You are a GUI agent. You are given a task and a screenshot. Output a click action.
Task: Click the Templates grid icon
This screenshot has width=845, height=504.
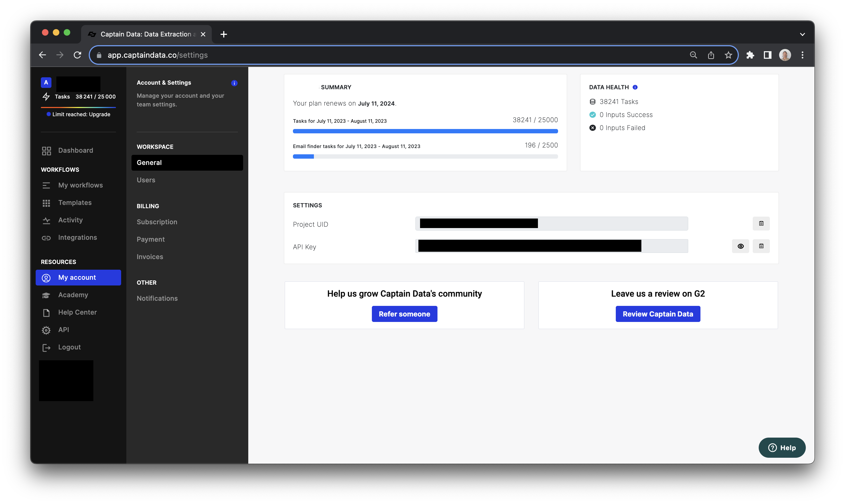(x=46, y=203)
